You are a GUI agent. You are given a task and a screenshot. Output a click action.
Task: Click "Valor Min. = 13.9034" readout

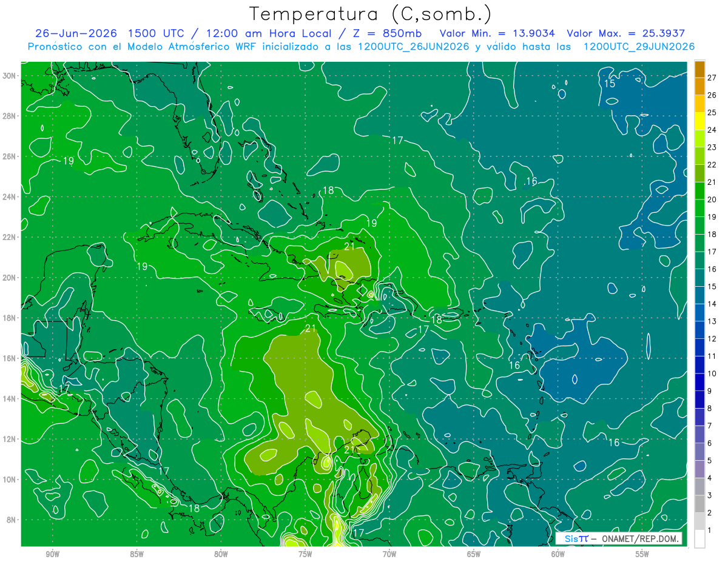coord(498,33)
